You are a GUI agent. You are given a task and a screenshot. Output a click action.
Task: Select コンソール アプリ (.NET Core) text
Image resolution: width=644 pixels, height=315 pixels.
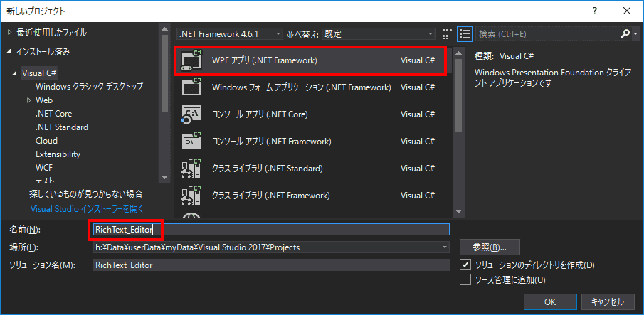coord(260,114)
